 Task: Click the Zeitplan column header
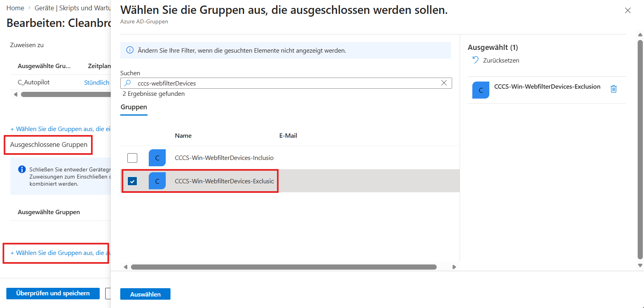coord(99,66)
